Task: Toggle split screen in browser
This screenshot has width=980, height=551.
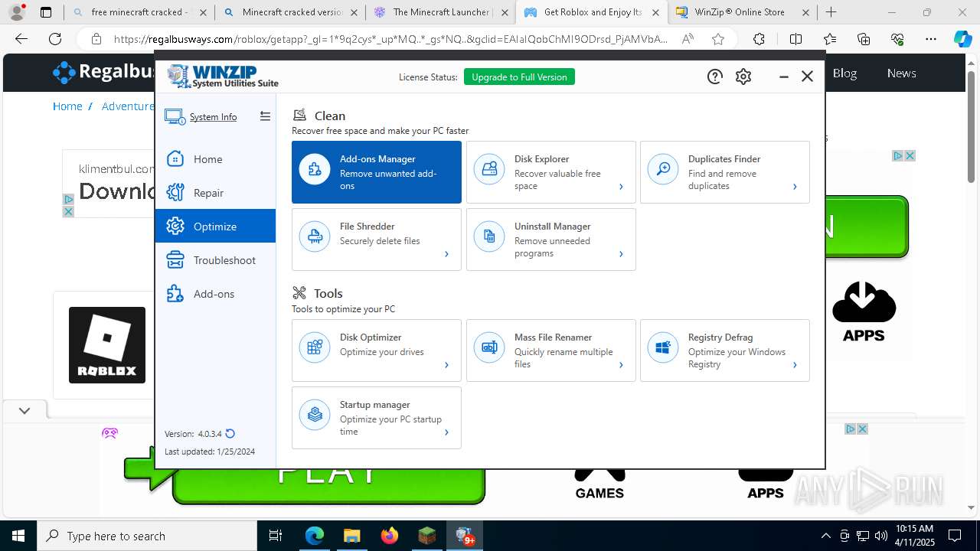Action: pyautogui.click(x=795, y=39)
